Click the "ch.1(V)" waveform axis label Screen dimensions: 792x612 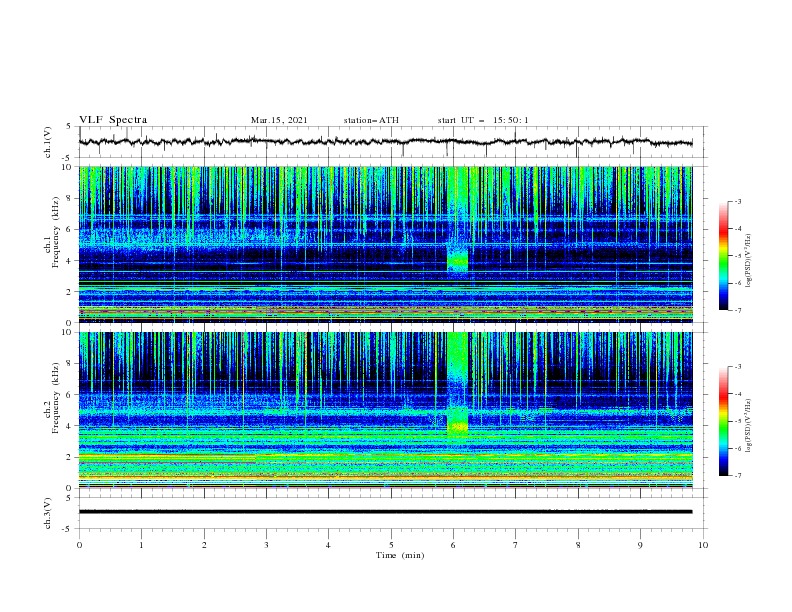(x=47, y=142)
